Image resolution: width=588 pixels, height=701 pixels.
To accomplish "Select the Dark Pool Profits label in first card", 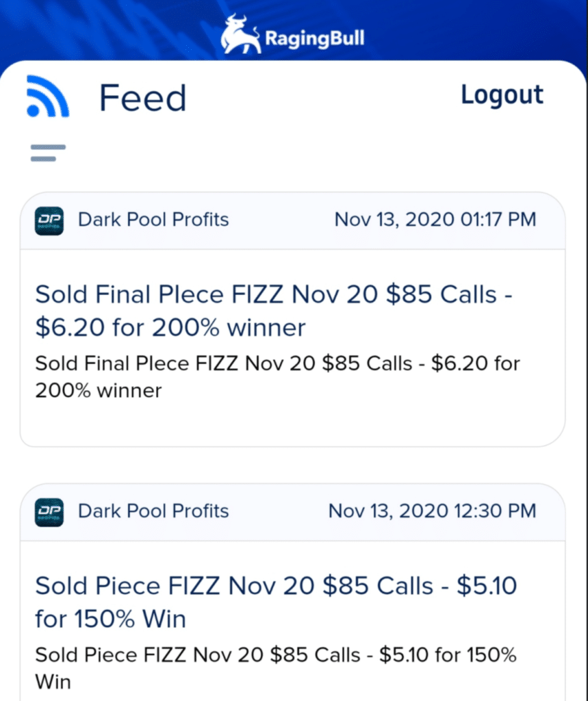I will click(153, 220).
